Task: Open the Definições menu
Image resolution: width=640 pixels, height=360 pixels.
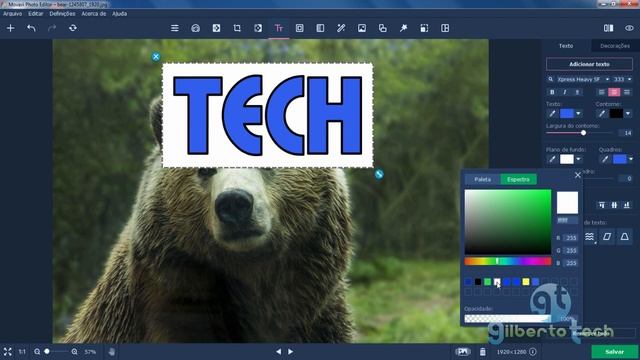Action: 62,13
